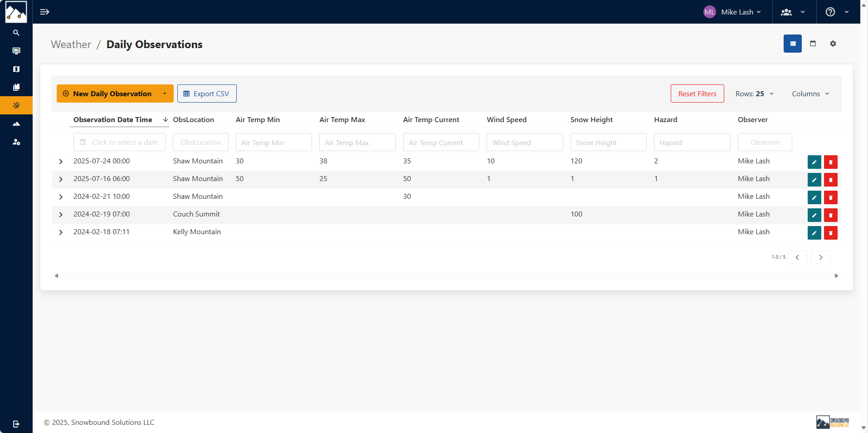Focus the ObsLocation filter field

click(200, 142)
